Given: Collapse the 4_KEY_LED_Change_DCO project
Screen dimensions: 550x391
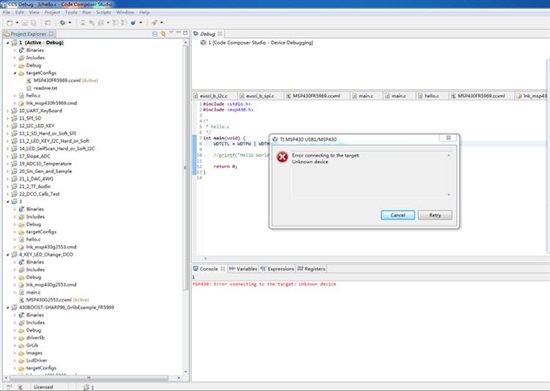Looking at the screenshot, I should (x=7, y=255).
